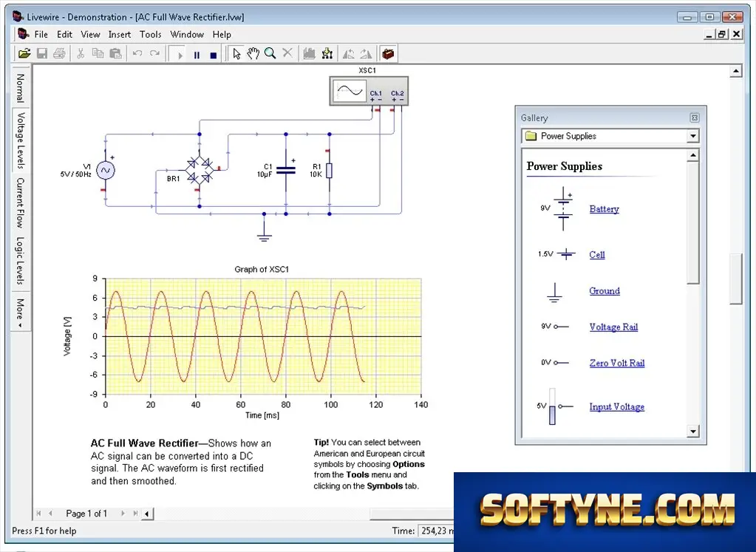756x552 pixels.
Task: Select the pointer arrow tool
Action: tap(236, 53)
